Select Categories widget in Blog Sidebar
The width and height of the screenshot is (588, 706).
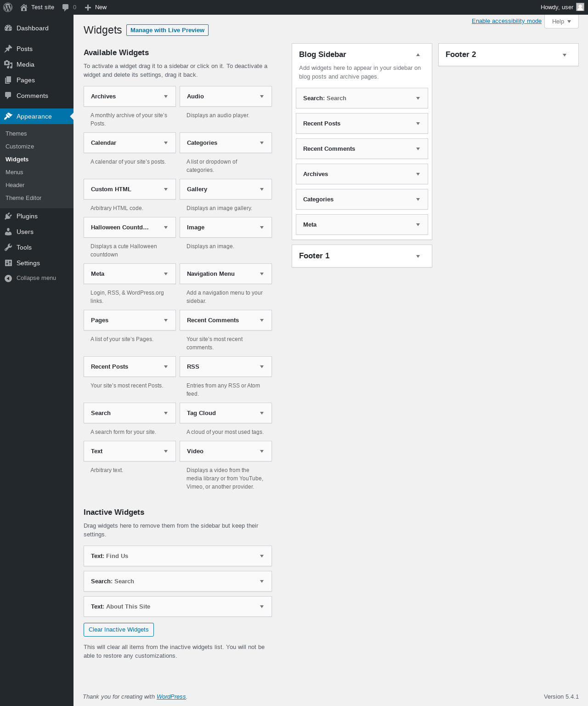tap(362, 199)
